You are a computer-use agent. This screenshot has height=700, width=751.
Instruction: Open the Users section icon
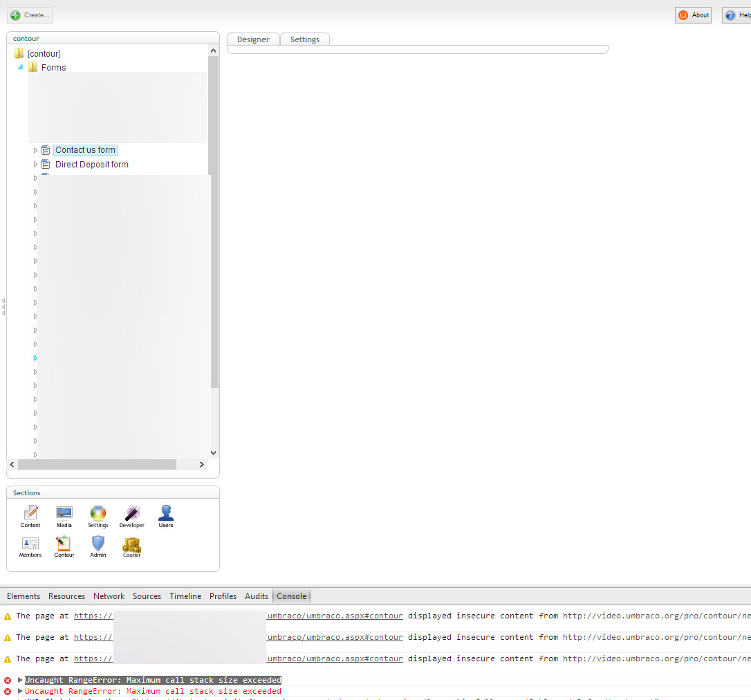[166, 514]
